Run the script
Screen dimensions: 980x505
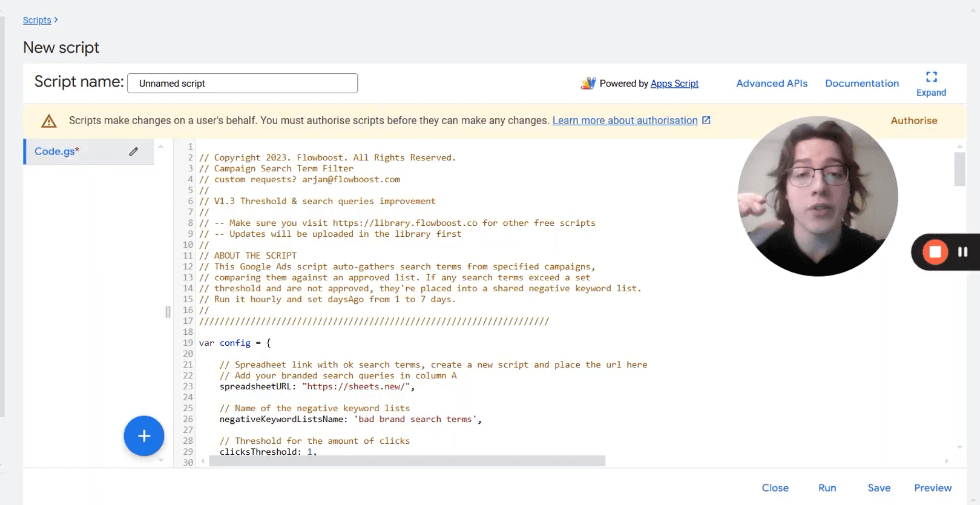(x=827, y=488)
